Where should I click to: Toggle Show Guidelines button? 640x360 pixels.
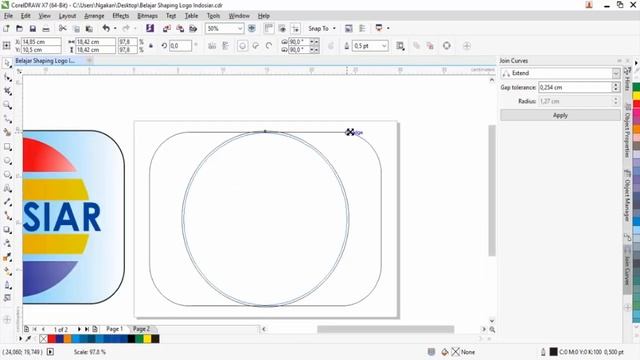coord(296,28)
